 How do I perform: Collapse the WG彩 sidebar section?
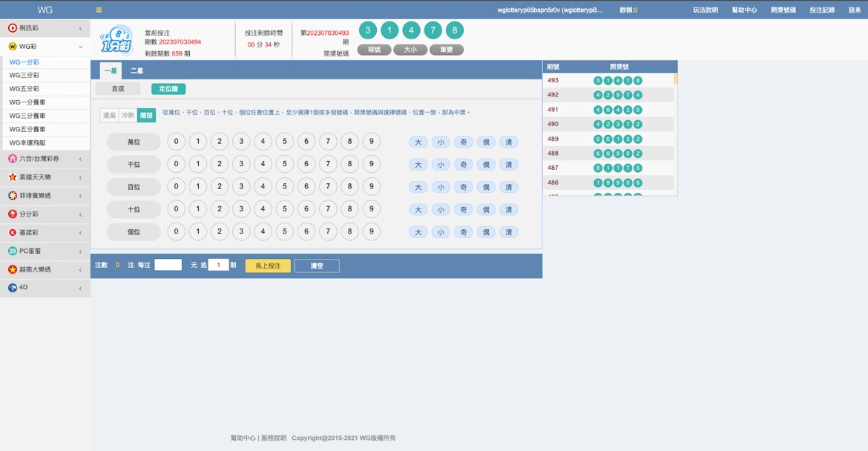point(80,47)
